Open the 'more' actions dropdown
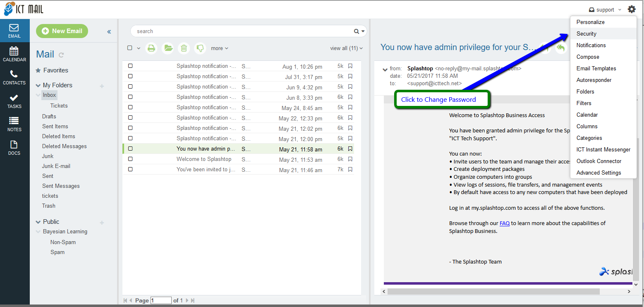Screen dimensions: 644x307 tap(219, 48)
